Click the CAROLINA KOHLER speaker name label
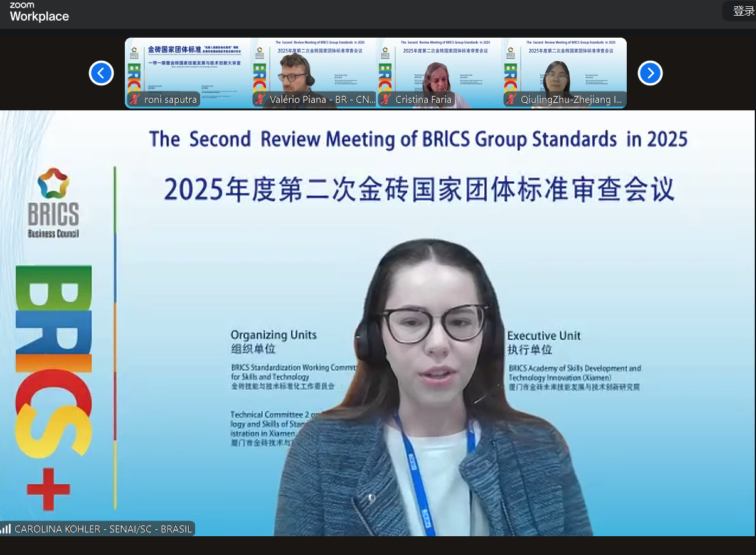Screen dimensions: 756x555 click(104, 529)
